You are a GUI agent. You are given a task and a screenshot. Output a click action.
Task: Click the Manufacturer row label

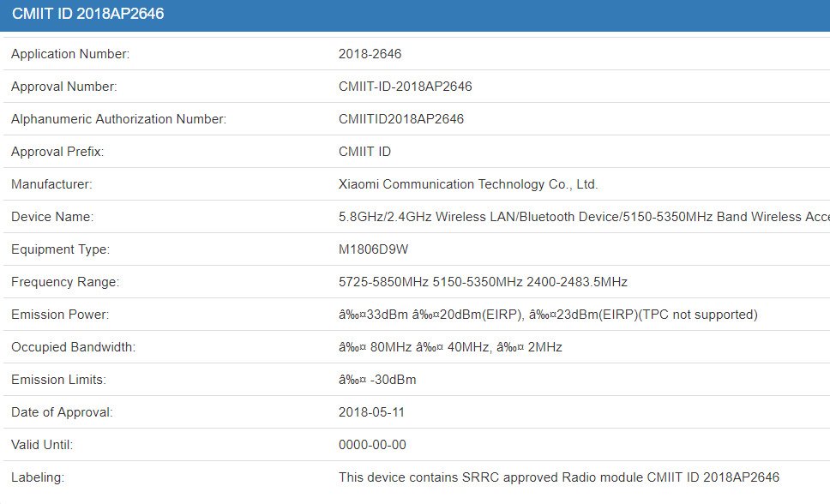point(51,184)
